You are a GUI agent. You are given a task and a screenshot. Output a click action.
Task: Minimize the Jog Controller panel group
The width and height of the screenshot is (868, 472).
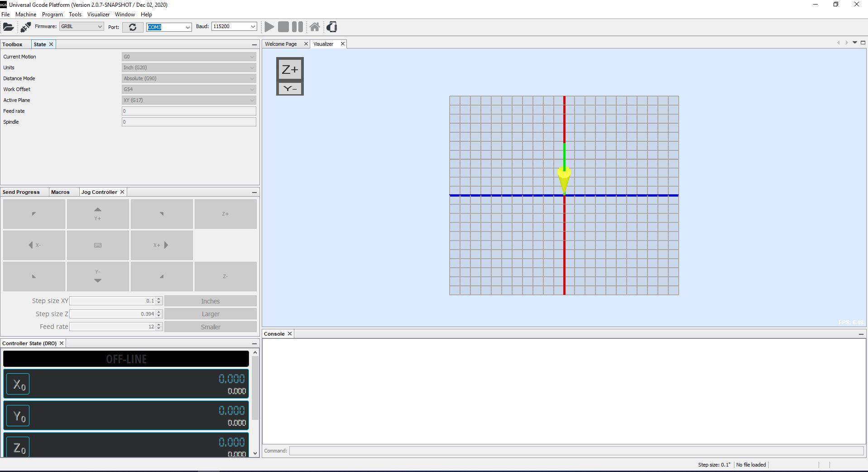pos(254,192)
